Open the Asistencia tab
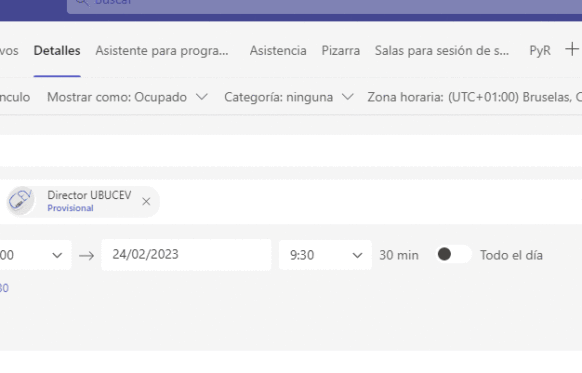The height and width of the screenshot is (373, 582). click(278, 50)
